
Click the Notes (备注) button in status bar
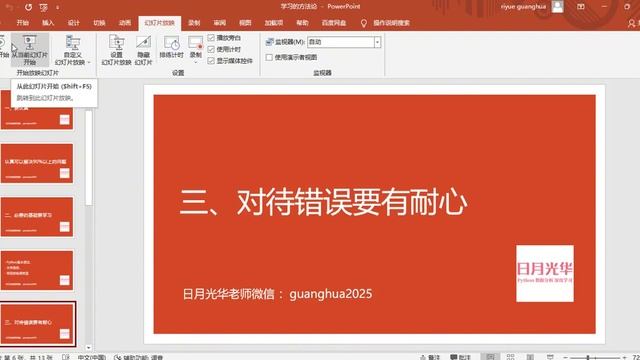430,357
